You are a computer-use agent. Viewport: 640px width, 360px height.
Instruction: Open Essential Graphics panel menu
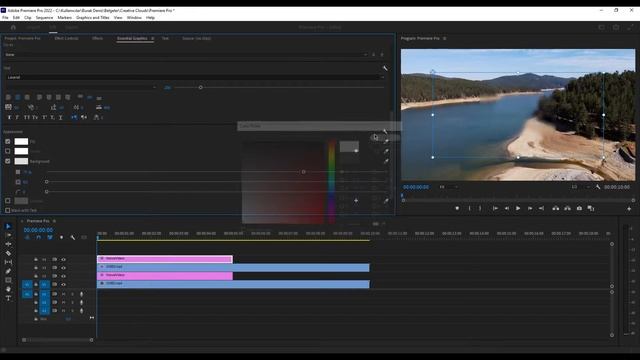(153, 38)
